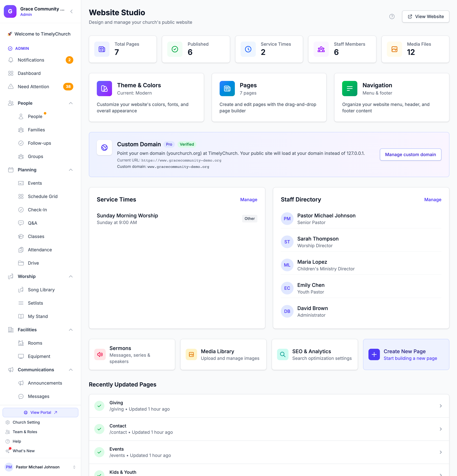Click the Media Files stat icon
The height and width of the screenshot is (476, 457).
click(394, 49)
